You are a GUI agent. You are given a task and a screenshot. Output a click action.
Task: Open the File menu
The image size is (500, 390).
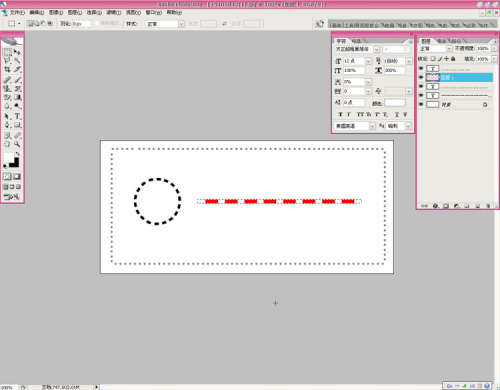coord(17,12)
